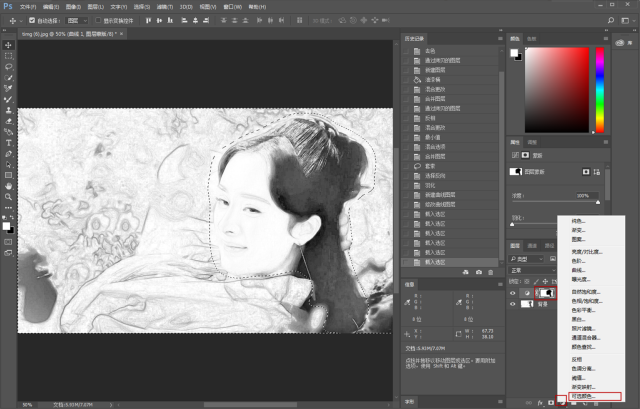Open the 类型 layer filter dropdown
This screenshot has height=409, width=640.
click(527, 259)
